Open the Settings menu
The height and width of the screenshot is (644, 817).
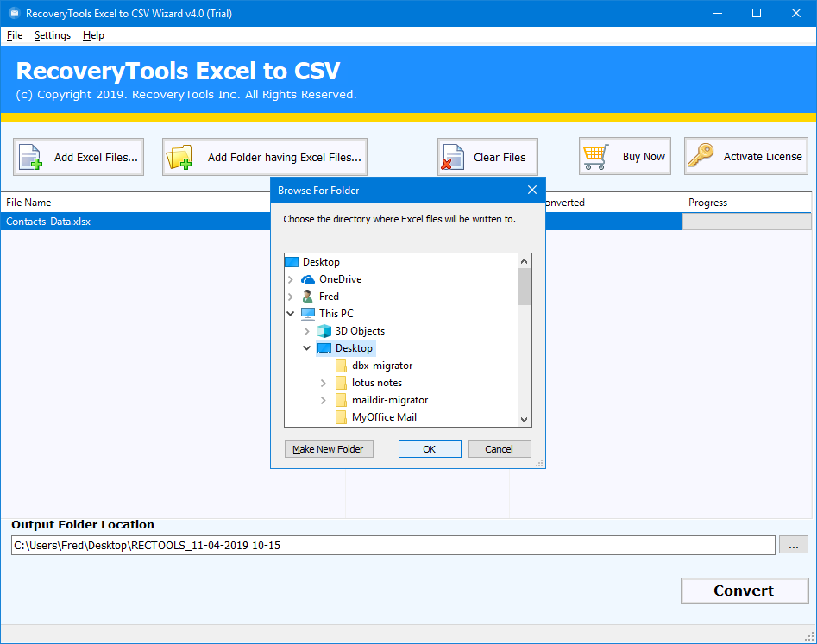[x=53, y=35]
